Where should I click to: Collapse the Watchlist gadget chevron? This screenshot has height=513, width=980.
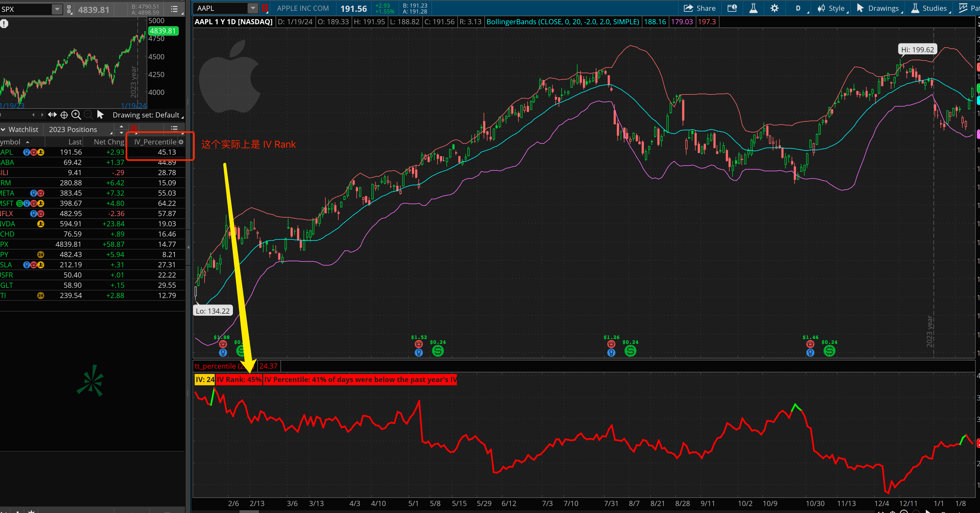click(x=3, y=130)
